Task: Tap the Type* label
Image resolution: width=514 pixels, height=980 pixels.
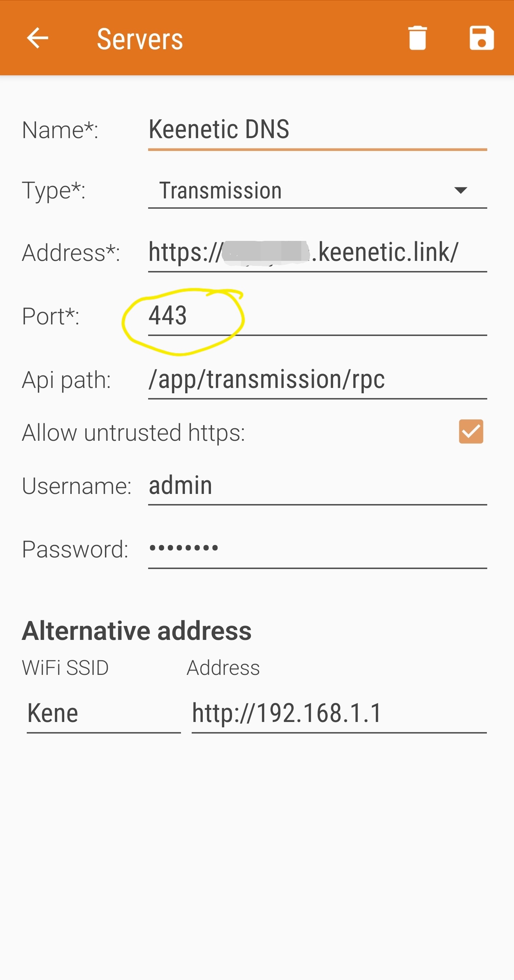Action: pyautogui.click(x=54, y=191)
